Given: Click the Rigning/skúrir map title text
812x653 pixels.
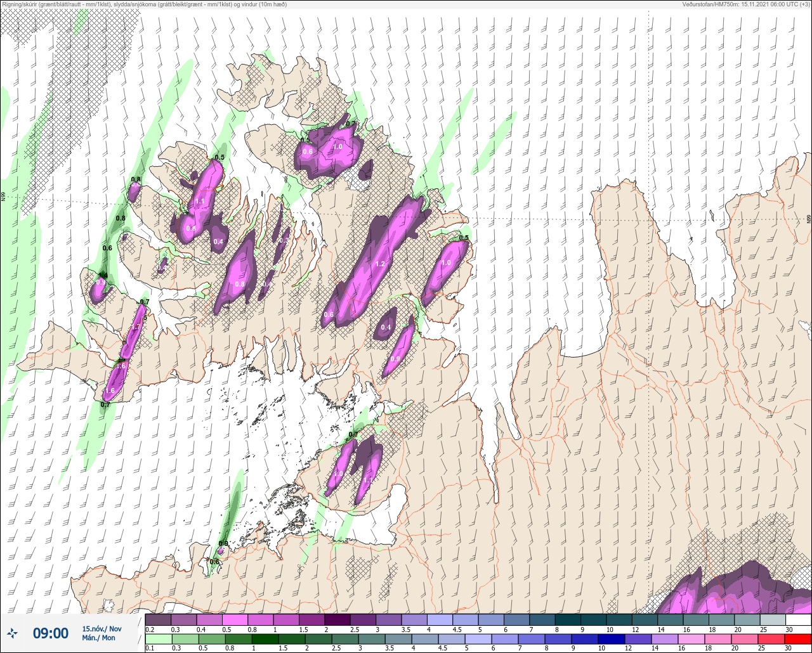Looking at the screenshot, I should 144,4.
